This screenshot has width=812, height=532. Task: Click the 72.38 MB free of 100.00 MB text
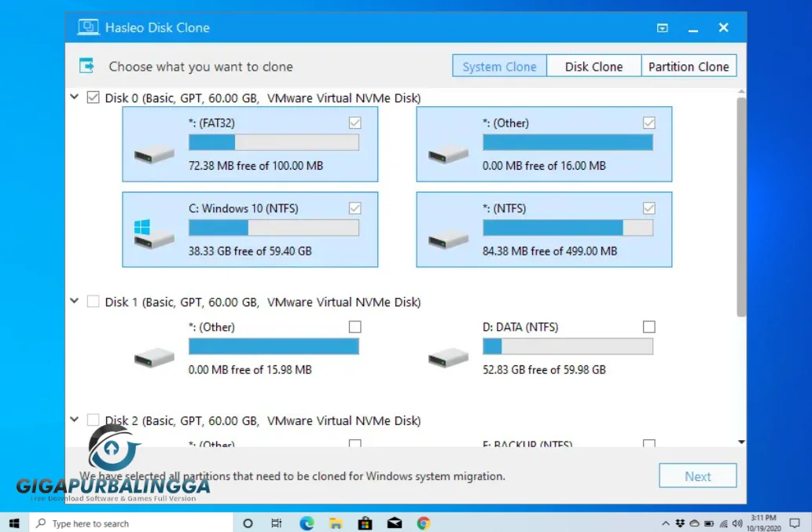pyautogui.click(x=255, y=166)
